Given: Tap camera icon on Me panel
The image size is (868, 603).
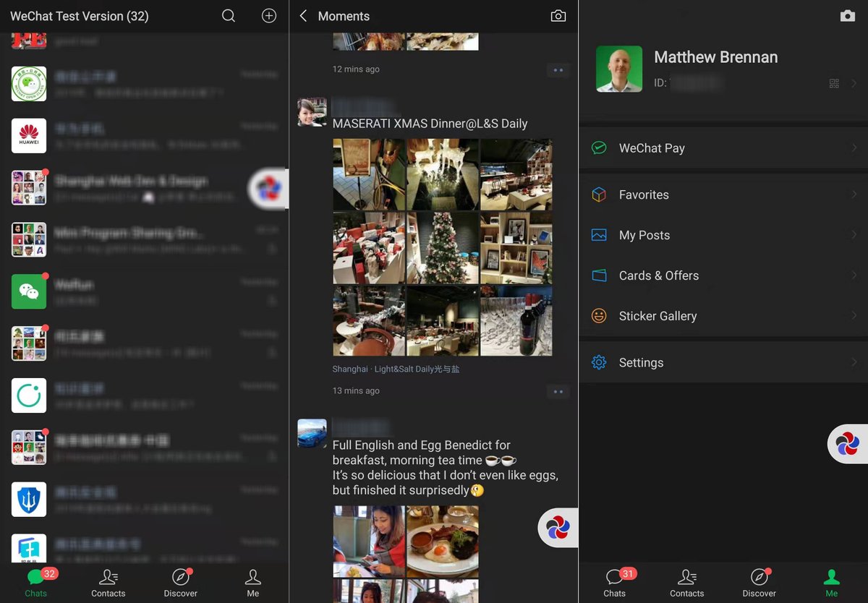Looking at the screenshot, I should pos(848,16).
